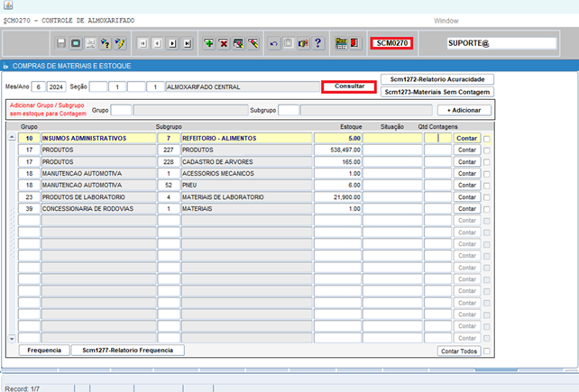579x392 pixels.
Task: Go to first record toolbar icon
Action: coord(142,43)
